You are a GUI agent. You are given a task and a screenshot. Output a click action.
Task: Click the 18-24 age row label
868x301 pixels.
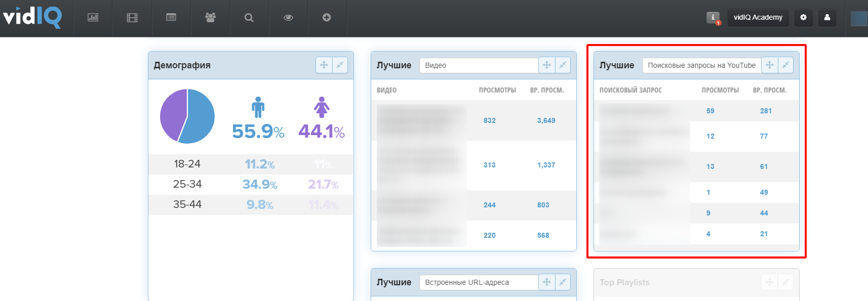coord(187,164)
